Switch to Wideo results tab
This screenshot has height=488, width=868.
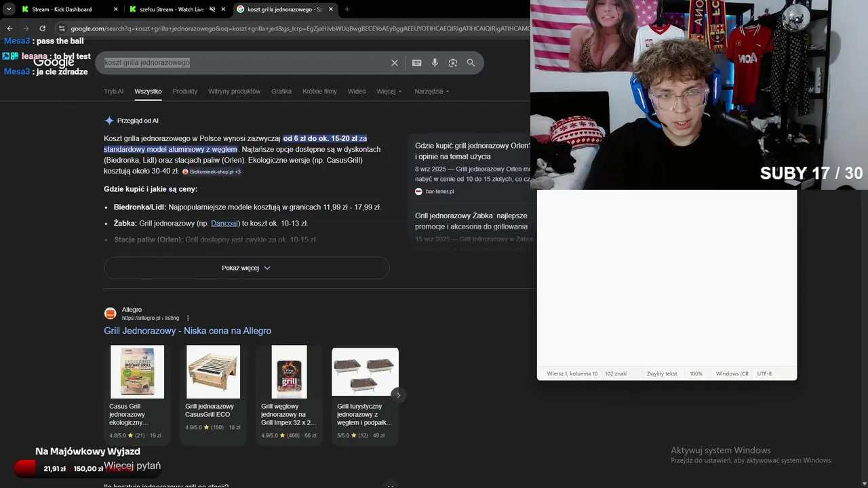click(357, 91)
